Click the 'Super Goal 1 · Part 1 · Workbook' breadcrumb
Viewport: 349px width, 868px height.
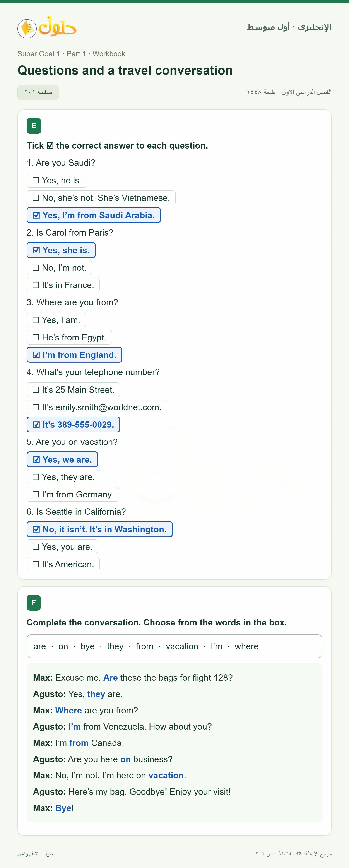(71, 54)
